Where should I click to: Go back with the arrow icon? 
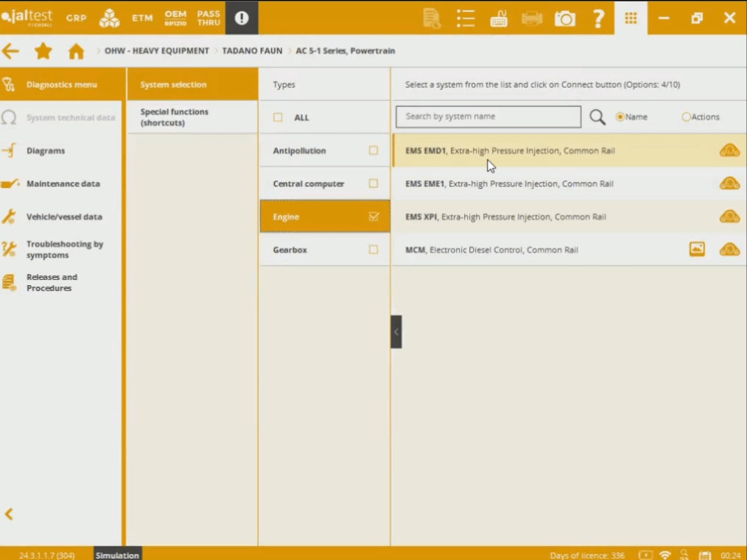[x=10, y=51]
